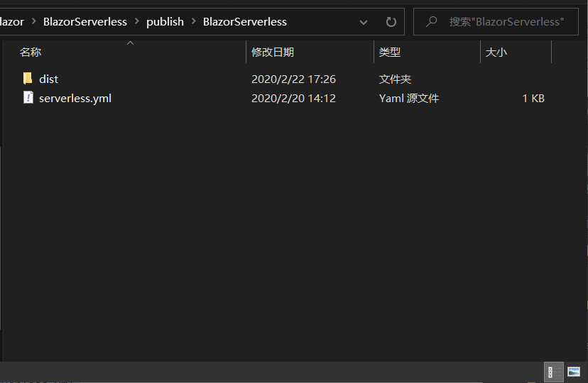Go to publish breadcrumb folder
Viewport: 588px width, 383px height.
coord(165,22)
